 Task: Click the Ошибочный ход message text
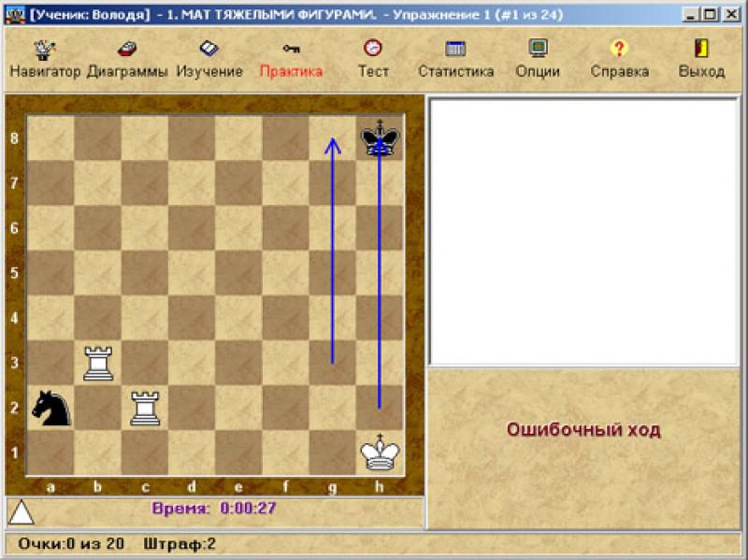(583, 430)
